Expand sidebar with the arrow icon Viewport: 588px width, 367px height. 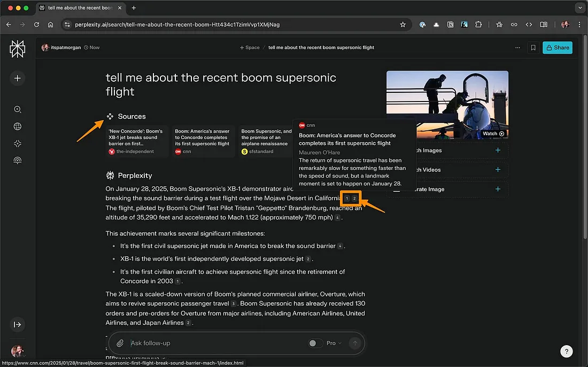17,324
